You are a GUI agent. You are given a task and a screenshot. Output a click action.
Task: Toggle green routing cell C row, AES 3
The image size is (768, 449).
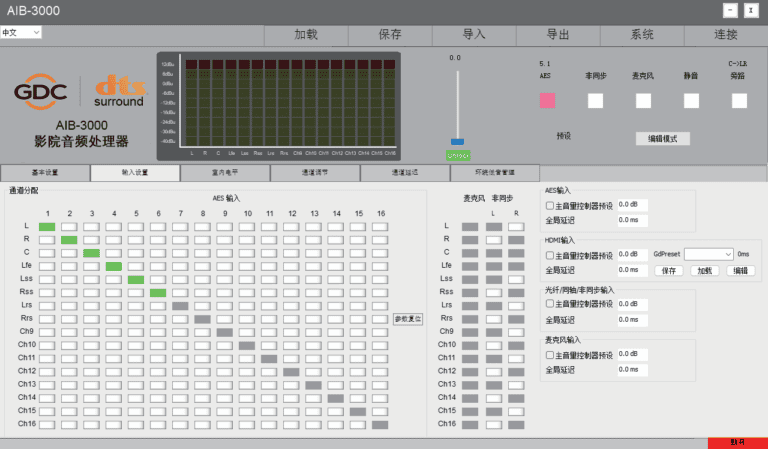(92, 253)
